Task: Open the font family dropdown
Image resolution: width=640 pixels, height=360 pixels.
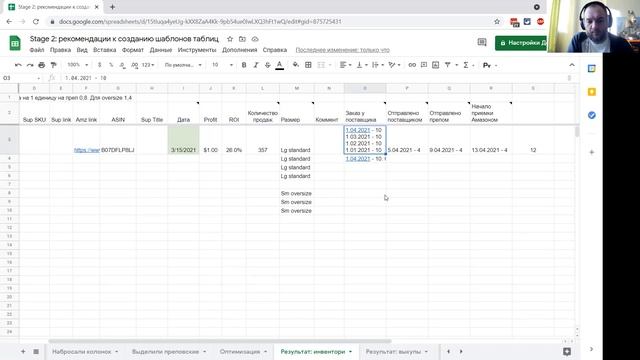Action: (x=183, y=65)
